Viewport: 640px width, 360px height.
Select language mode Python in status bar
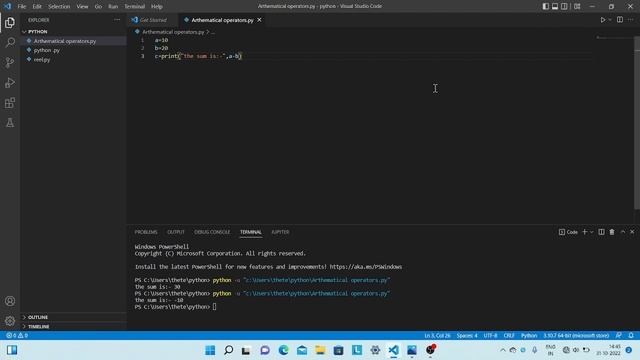529,335
